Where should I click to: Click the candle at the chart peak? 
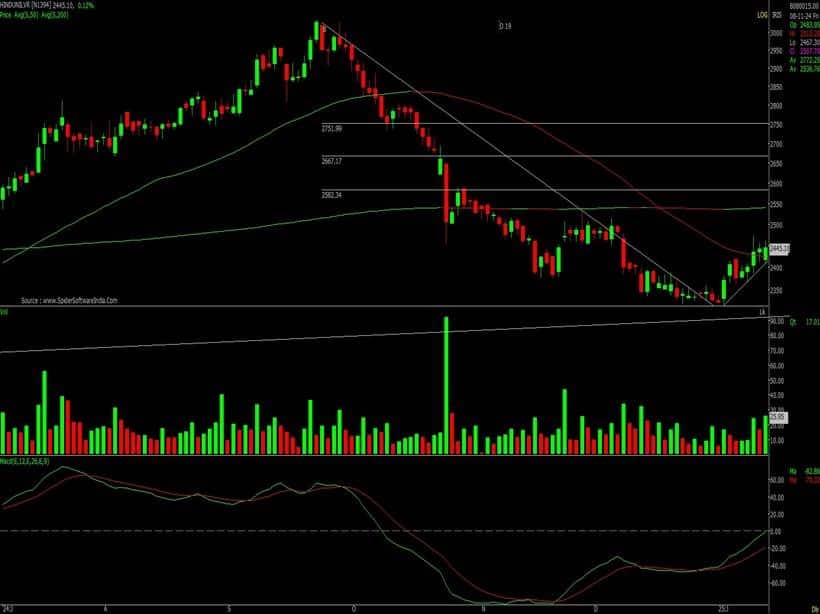(x=319, y=31)
